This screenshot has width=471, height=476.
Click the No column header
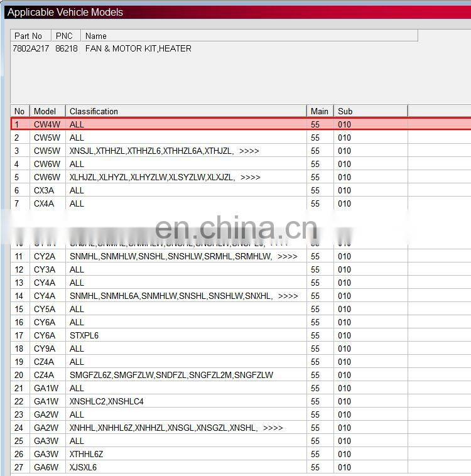tap(20, 111)
